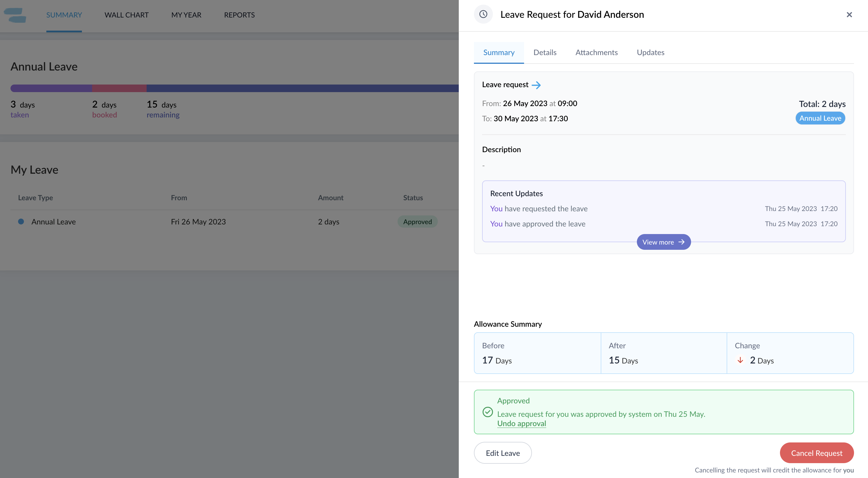Image resolution: width=868 pixels, height=478 pixels.
Task: Click the Approved status badge in My Leave
Action: pos(417,222)
